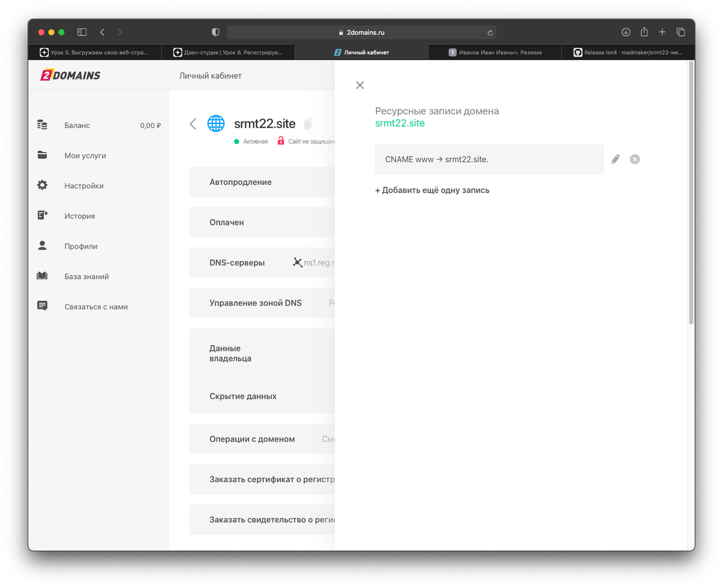The height and width of the screenshot is (588, 723).
Task: Click the База знаний book icon
Action: point(42,276)
